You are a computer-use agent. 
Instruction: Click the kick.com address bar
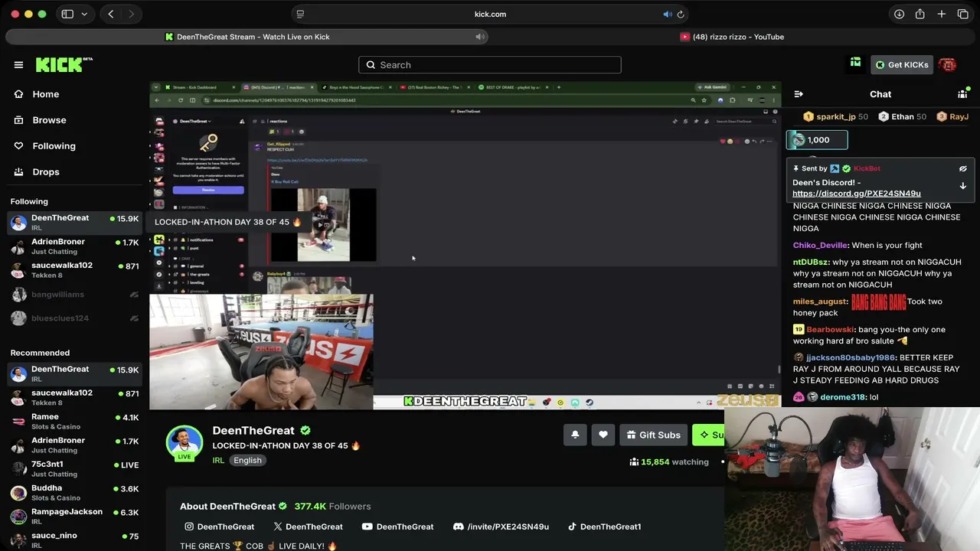pyautogui.click(x=490, y=14)
